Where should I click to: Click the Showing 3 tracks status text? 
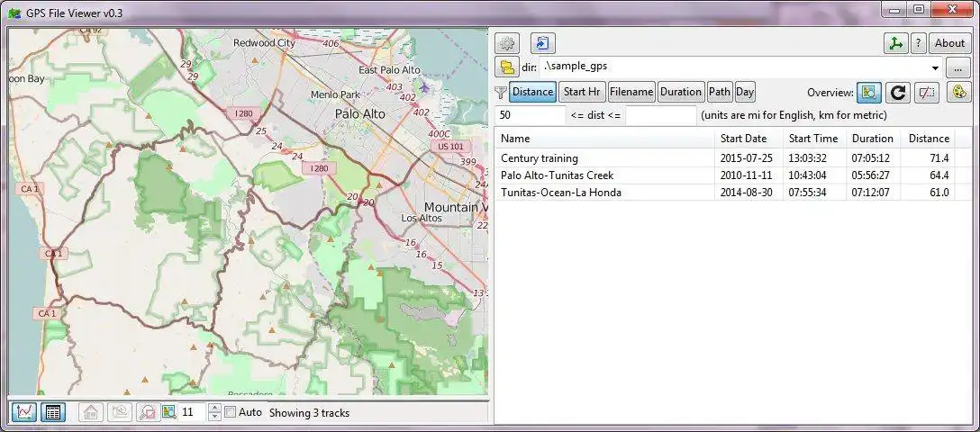pyautogui.click(x=309, y=412)
